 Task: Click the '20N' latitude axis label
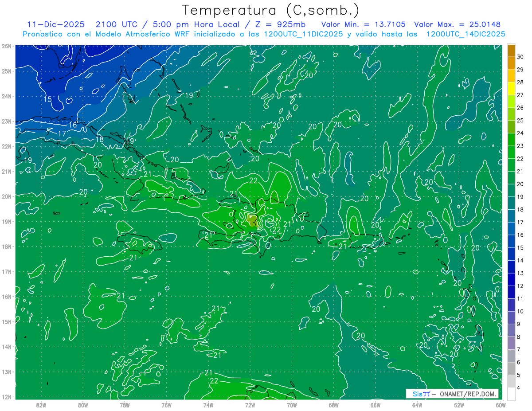(6, 196)
